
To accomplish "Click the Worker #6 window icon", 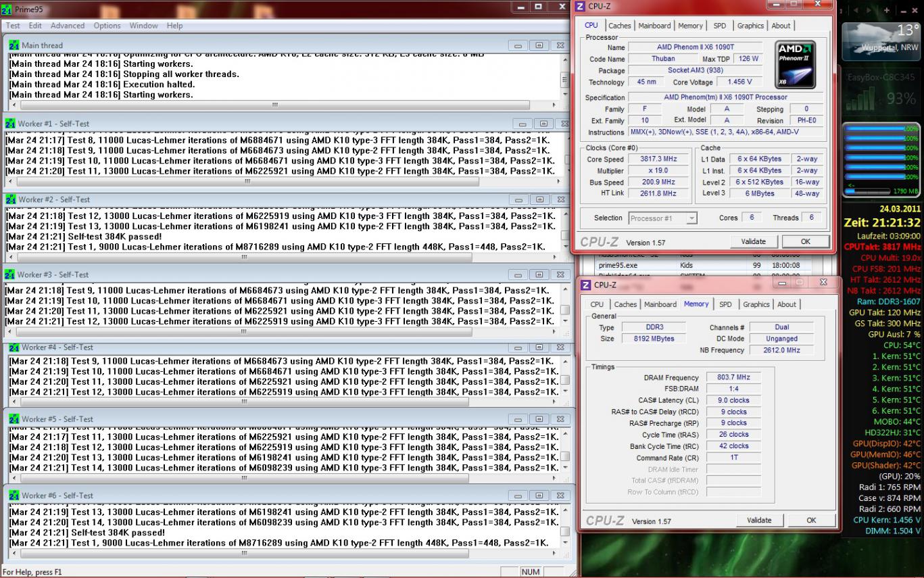I will pyautogui.click(x=14, y=496).
